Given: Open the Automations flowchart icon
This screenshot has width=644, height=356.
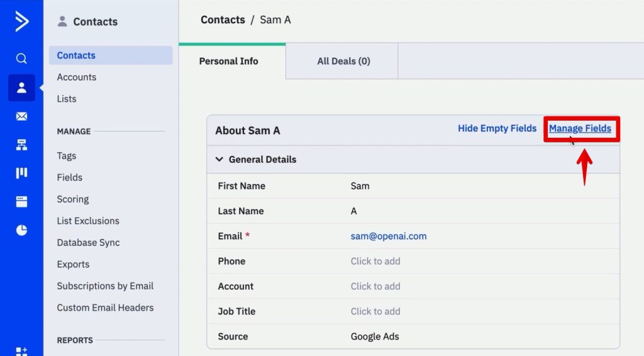Looking at the screenshot, I should [x=21, y=145].
